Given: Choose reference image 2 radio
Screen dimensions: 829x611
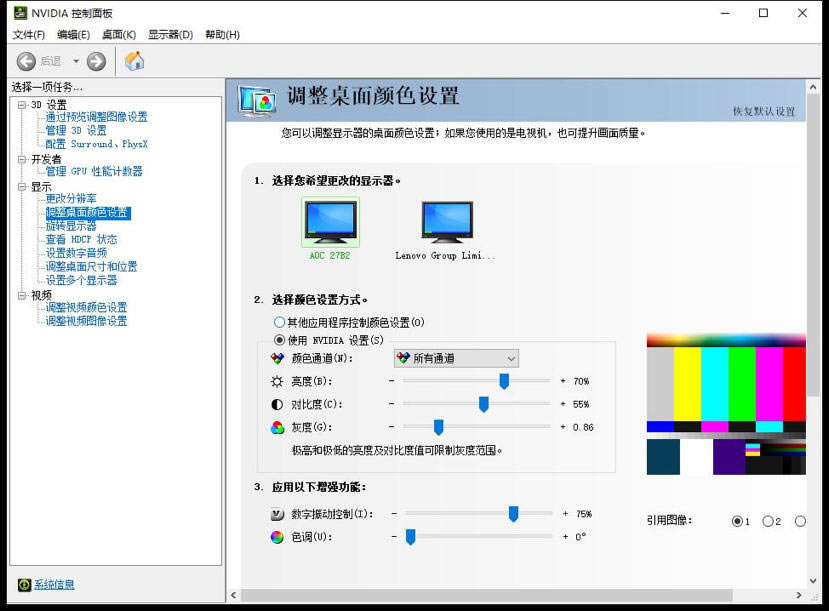Looking at the screenshot, I should pyautogui.click(x=768, y=522).
